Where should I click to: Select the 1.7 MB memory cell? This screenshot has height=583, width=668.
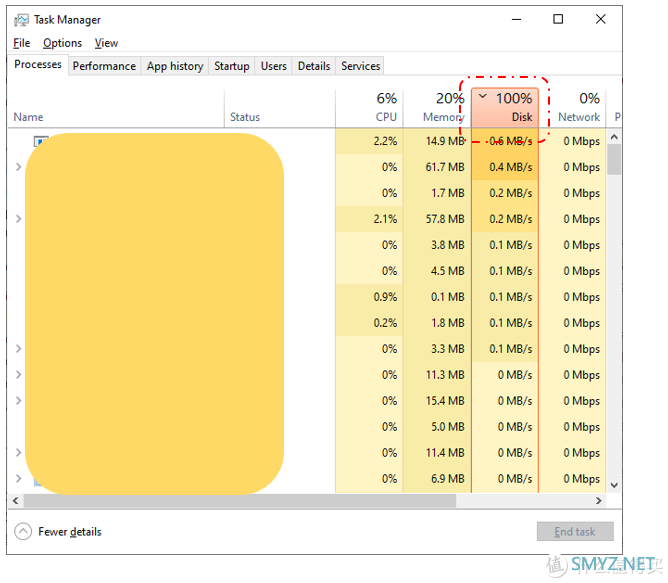tap(437, 193)
